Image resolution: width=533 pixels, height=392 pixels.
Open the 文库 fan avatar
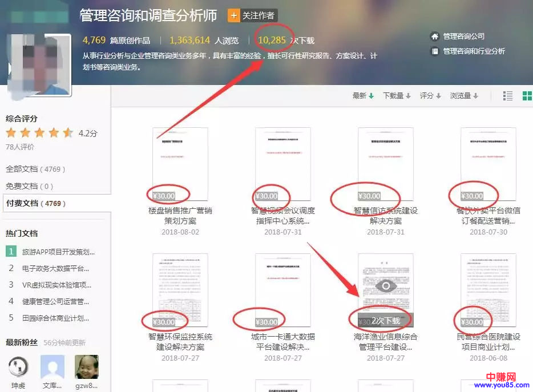(53, 367)
